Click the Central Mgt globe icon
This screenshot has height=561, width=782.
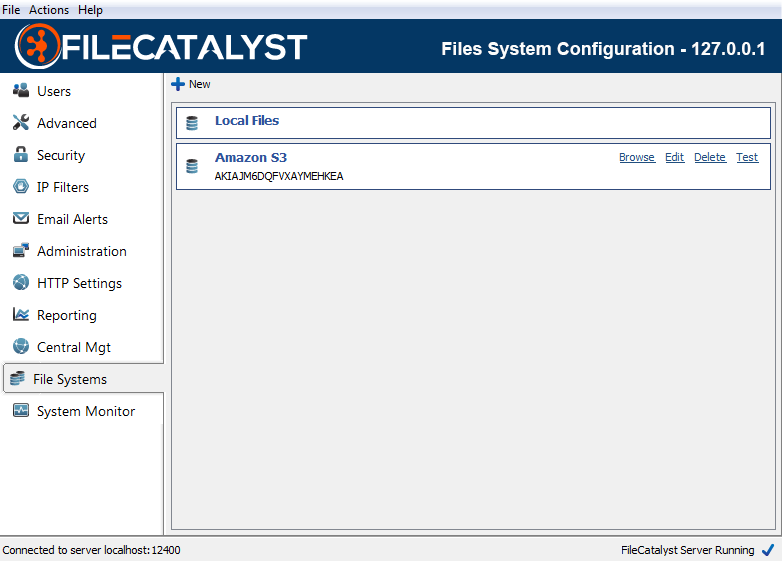coord(21,346)
